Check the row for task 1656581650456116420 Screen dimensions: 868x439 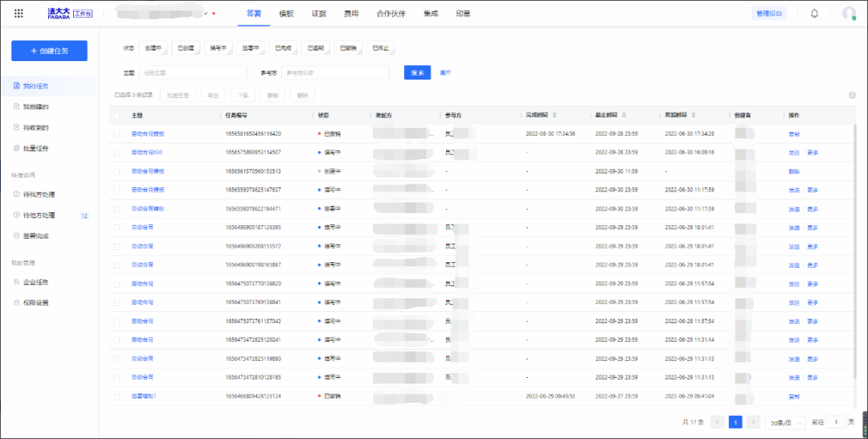pos(117,134)
